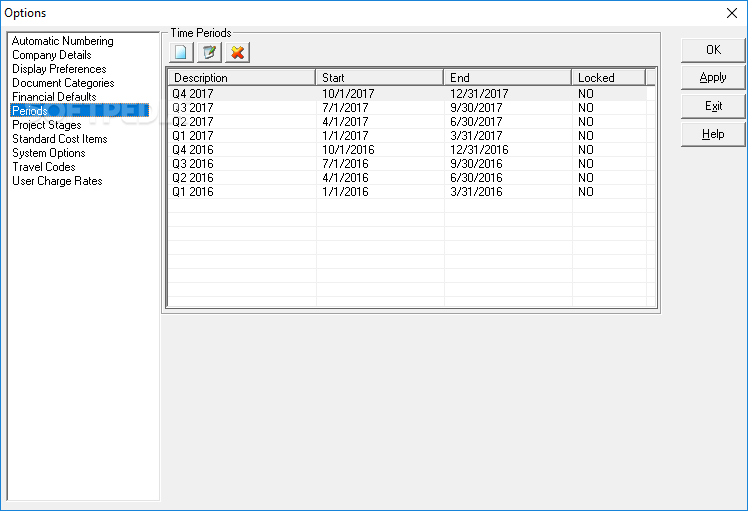
Task: Open User Charge Rates entry
Action: tap(57, 181)
